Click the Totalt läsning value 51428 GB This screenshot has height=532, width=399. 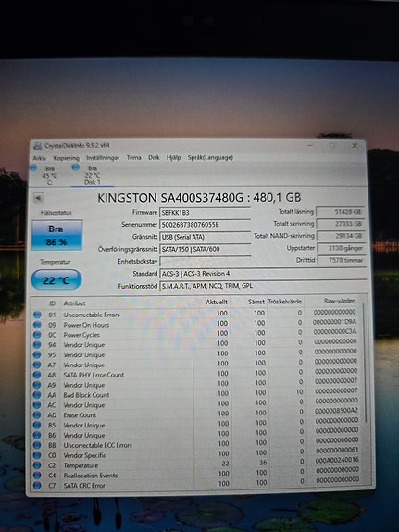(x=341, y=212)
